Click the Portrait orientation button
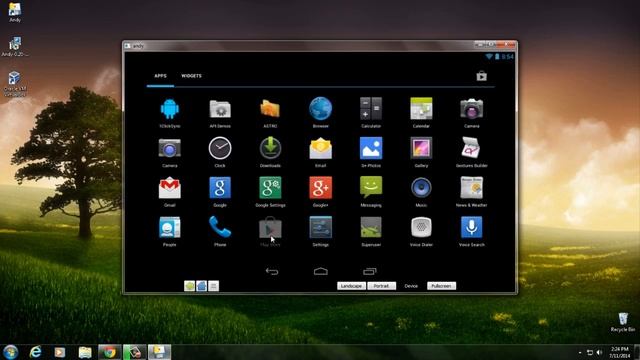The height and width of the screenshot is (360, 640). tap(381, 286)
